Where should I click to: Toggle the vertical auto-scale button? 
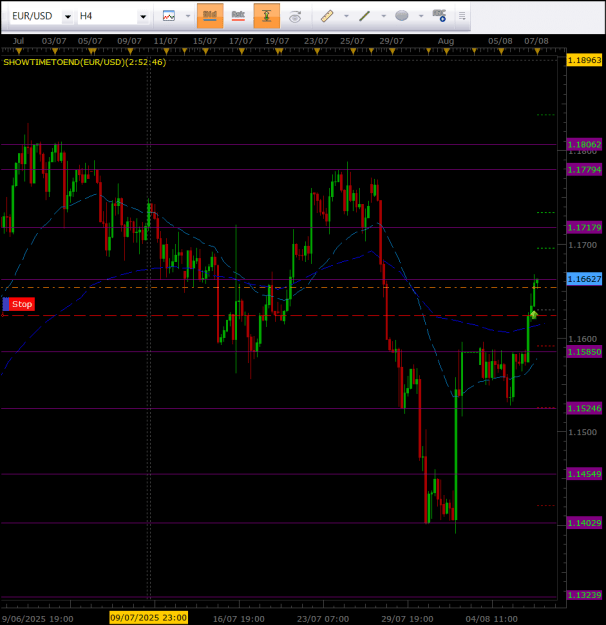coord(267,16)
